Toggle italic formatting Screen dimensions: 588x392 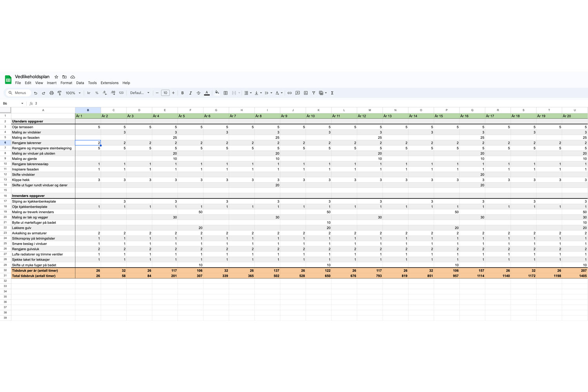tap(191, 93)
